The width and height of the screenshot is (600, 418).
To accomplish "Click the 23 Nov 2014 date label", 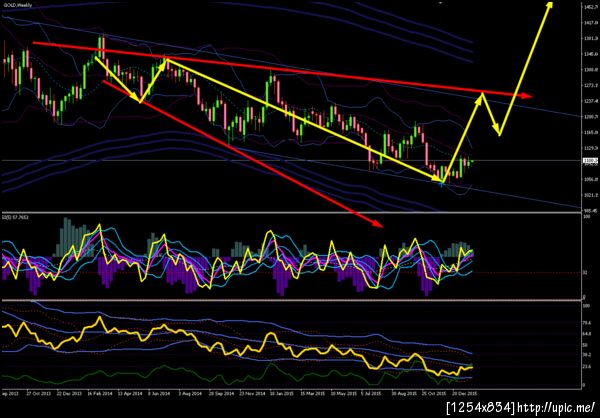I will (x=251, y=393).
